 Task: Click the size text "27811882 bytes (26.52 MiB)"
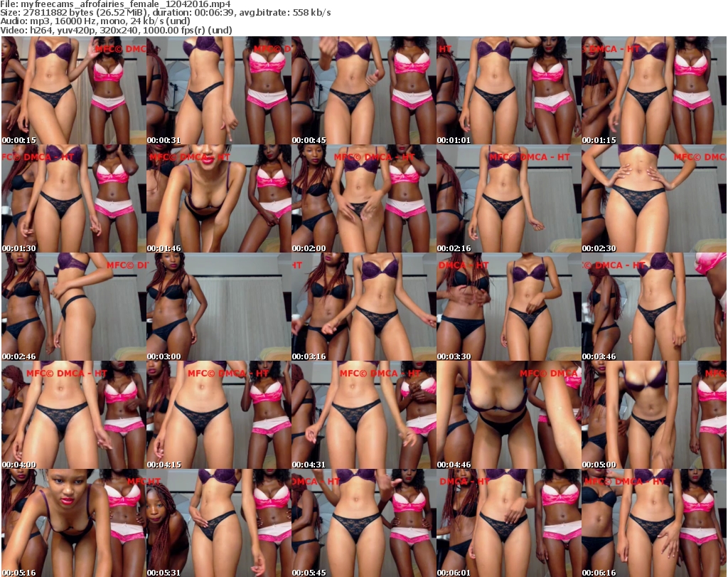pos(85,13)
